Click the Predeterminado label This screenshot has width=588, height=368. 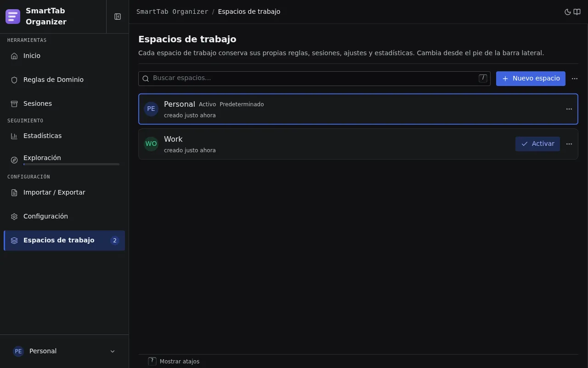click(x=242, y=104)
